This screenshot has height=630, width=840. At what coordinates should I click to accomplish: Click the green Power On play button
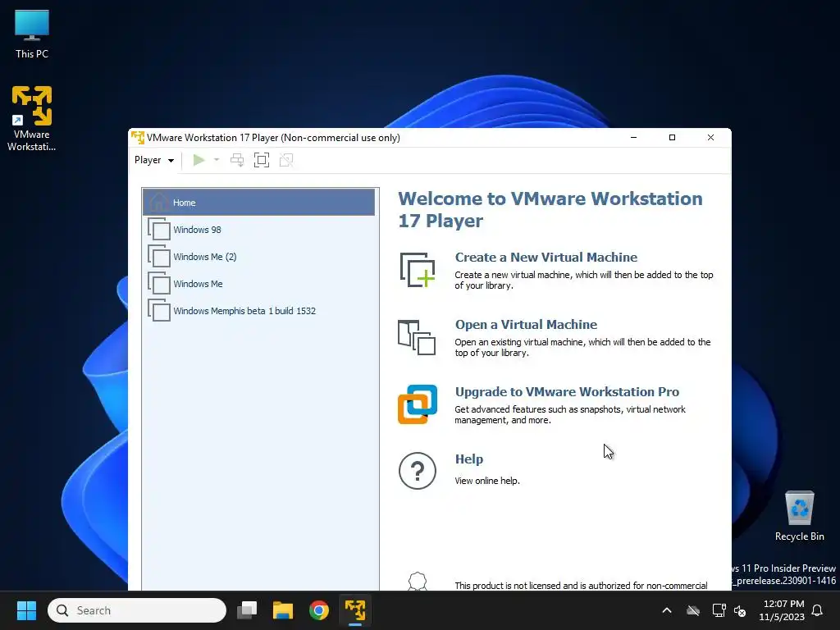click(x=199, y=160)
